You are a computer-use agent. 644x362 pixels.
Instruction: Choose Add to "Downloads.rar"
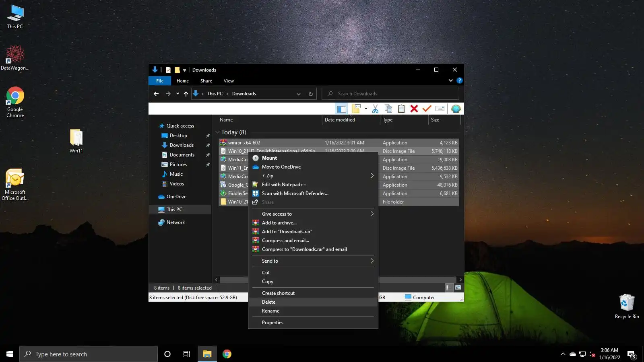point(313,232)
